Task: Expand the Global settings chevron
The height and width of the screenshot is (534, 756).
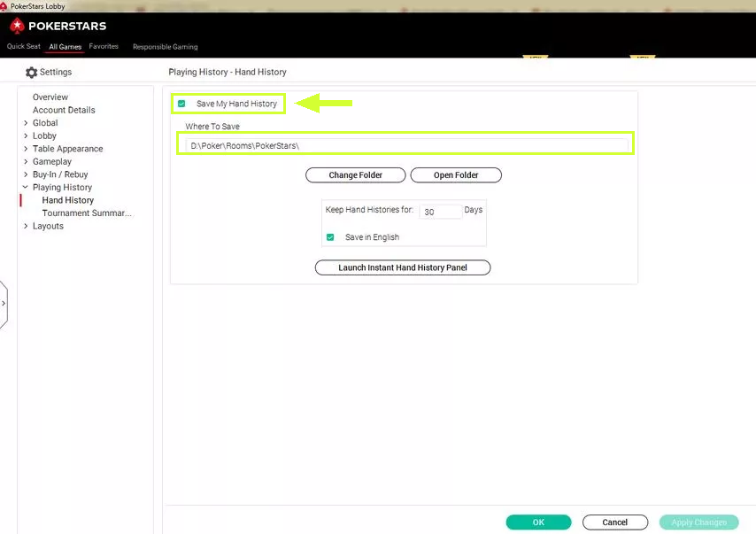Action: point(26,123)
